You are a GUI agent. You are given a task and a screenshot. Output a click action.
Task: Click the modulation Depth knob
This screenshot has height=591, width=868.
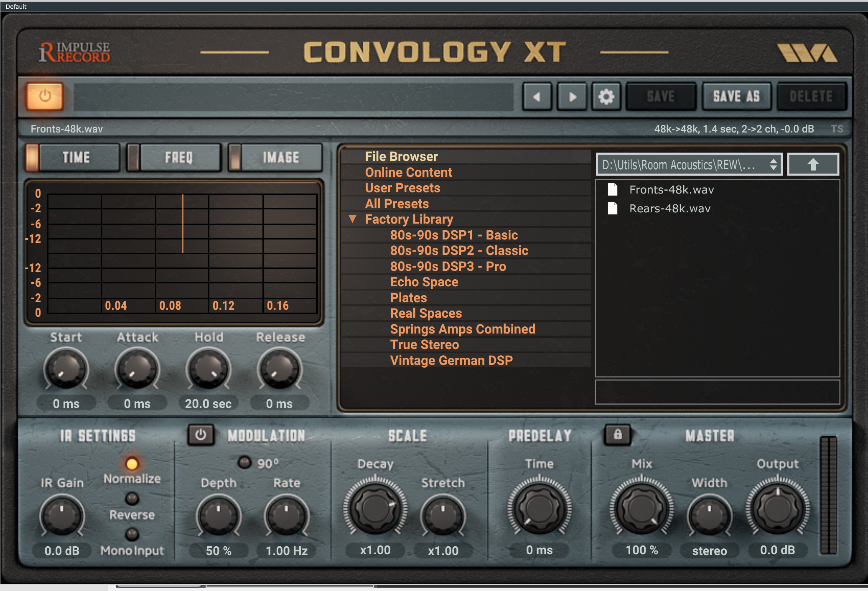(218, 516)
